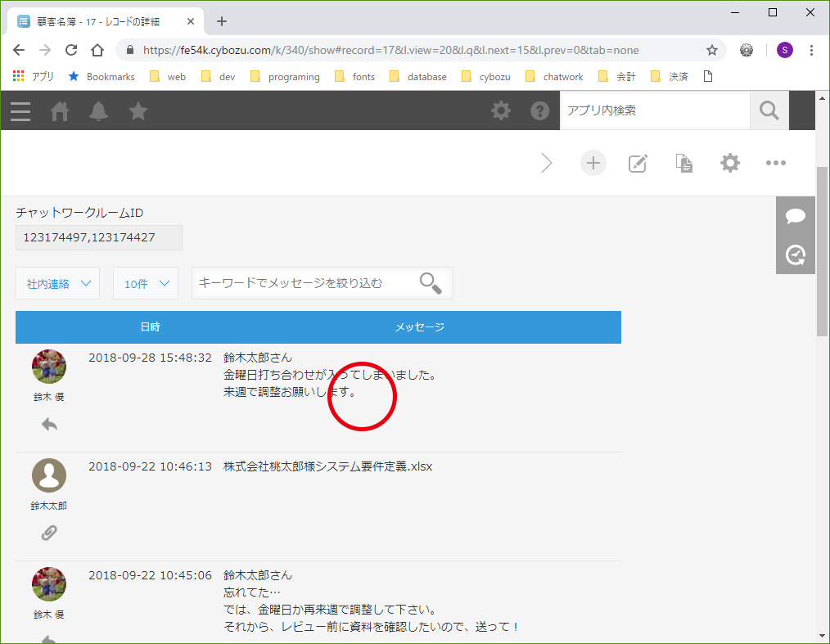Open favorites star in kintone header
This screenshot has height=644, width=830.
[138, 111]
